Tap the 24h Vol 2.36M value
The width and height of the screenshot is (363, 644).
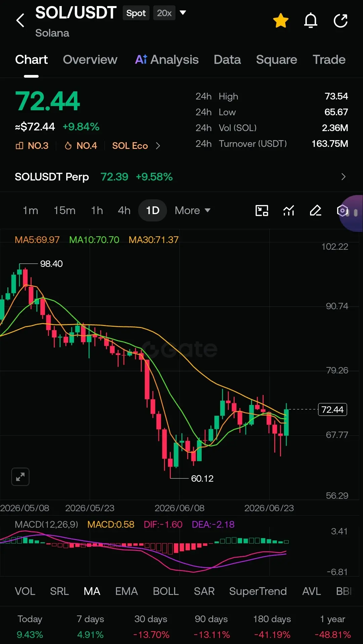click(x=335, y=128)
